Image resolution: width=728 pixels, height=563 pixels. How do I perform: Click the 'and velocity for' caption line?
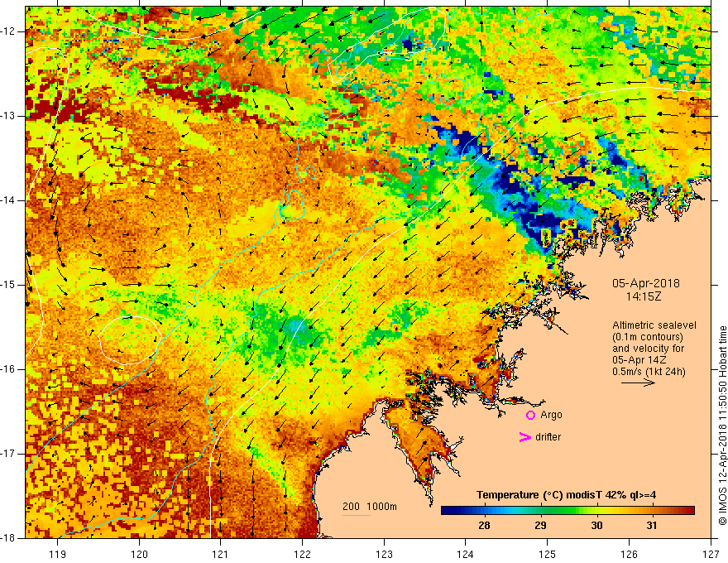(x=648, y=349)
